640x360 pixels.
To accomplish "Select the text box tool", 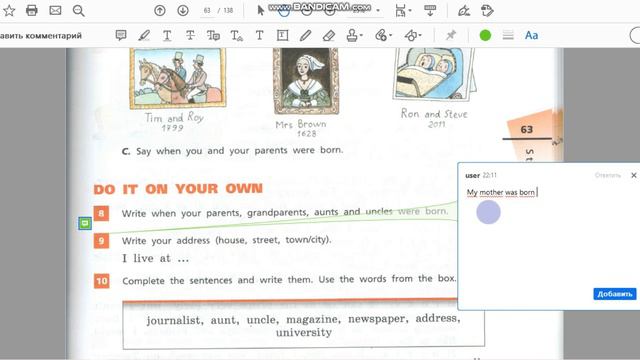I will coord(282,36).
